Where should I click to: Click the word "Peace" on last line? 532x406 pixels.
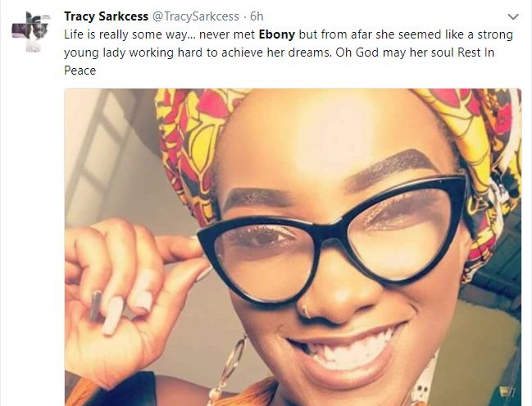80,71
